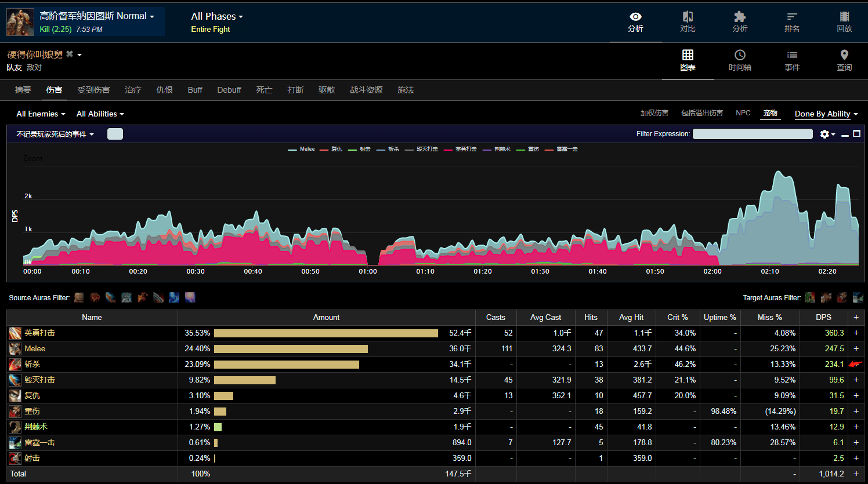The height and width of the screenshot is (484, 868).
Task: Open the 高阶督军纳因图斯 Normal fight dropdown
Action: click(x=97, y=16)
